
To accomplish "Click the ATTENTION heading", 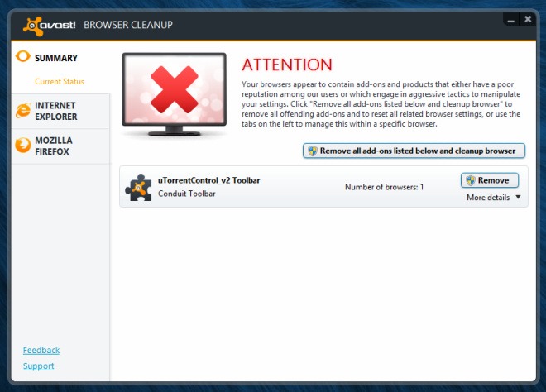I will 287,65.
